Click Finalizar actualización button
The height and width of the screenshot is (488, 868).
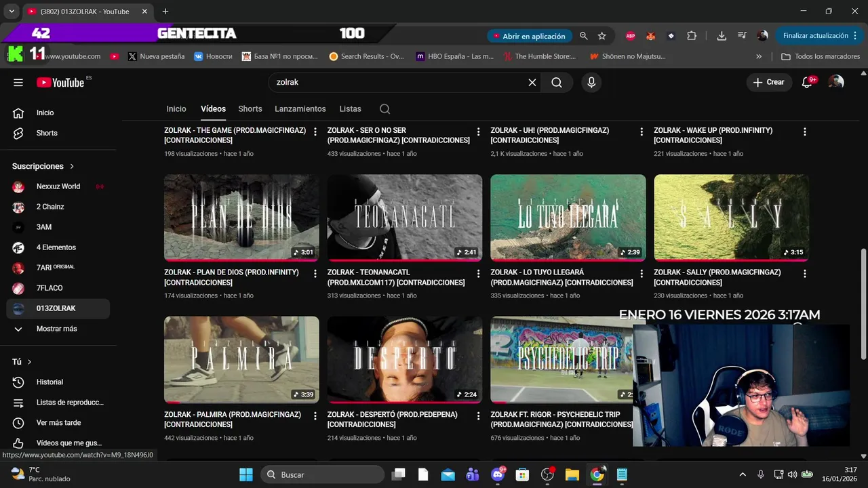(x=818, y=36)
